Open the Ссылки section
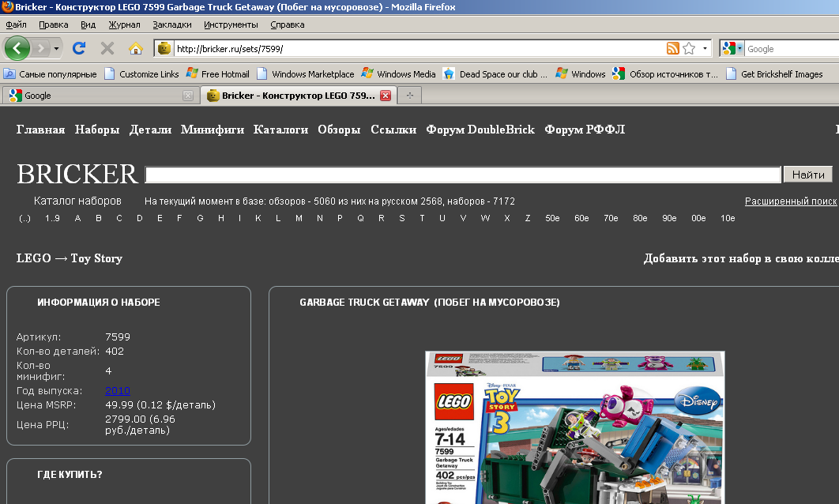Viewport: 839px width, 504px height. pyautogui.click(x=393, y=130)
